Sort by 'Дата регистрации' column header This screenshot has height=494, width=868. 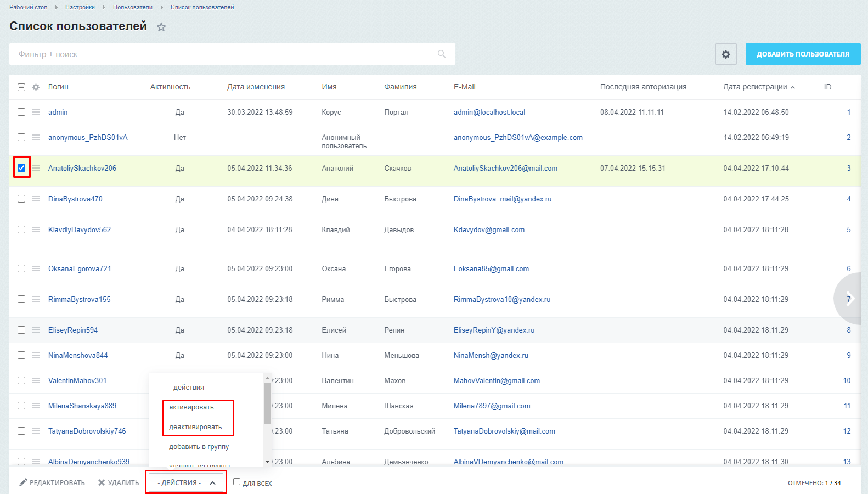[759, 87]
